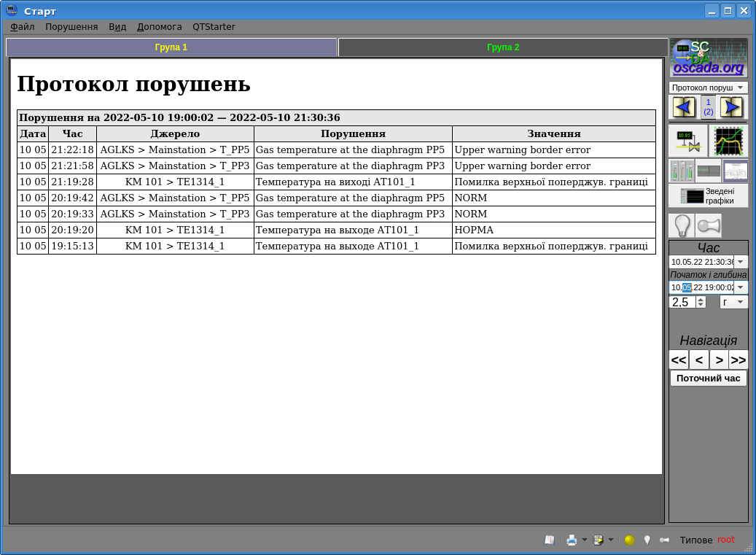
Task: Open the manual book icon in status bar
Action: point(550,540)
